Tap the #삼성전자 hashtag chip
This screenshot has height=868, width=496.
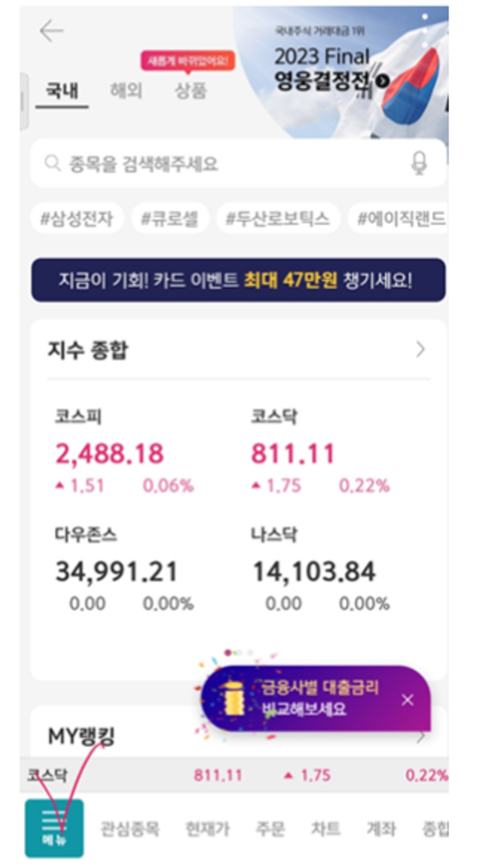pos(77,218)
